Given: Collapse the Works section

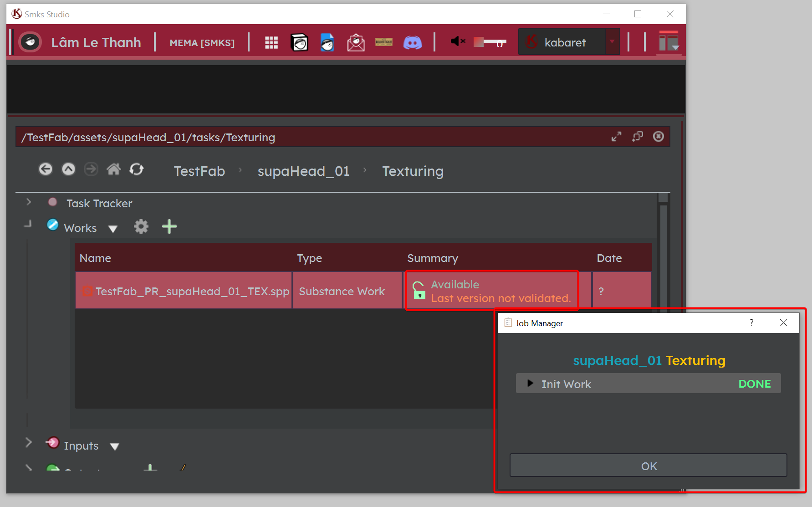Looking at the screenshot, I should [28, 224].
